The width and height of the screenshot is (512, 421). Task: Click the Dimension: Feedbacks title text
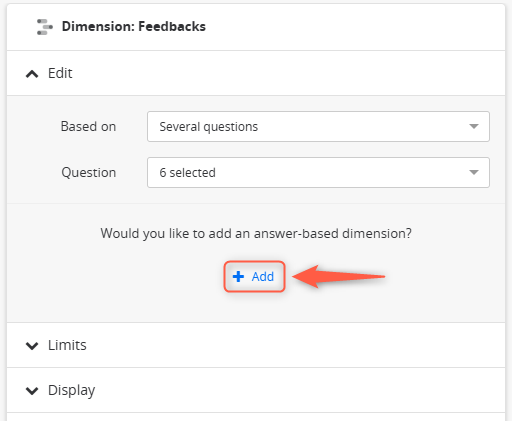click(x=134, y=26)
